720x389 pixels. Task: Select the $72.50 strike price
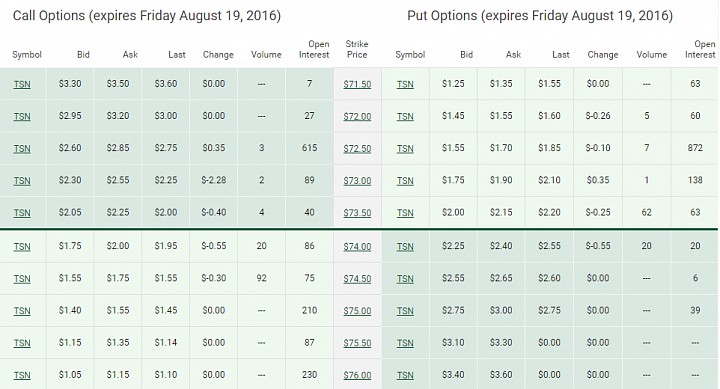click(357, 148)
